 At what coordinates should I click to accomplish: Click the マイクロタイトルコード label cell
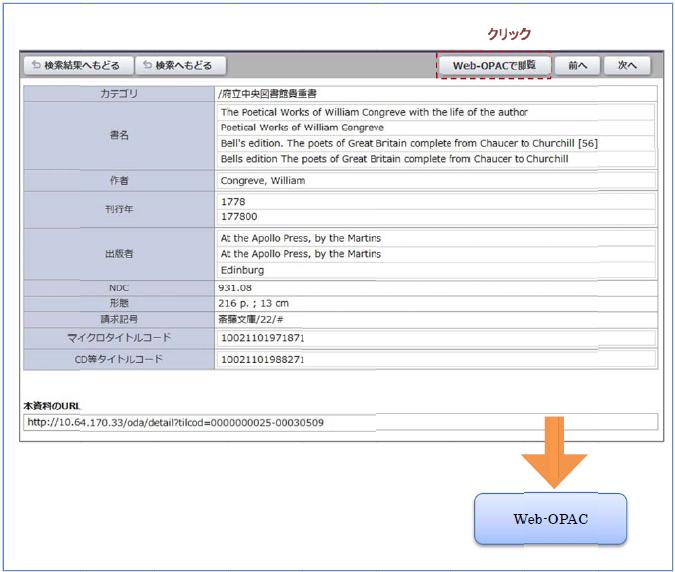tap(119, 338)
